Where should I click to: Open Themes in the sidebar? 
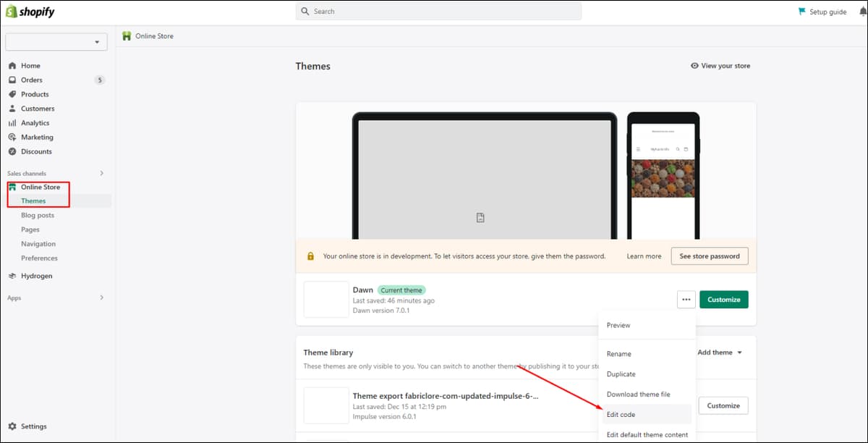tap(33, 201)
